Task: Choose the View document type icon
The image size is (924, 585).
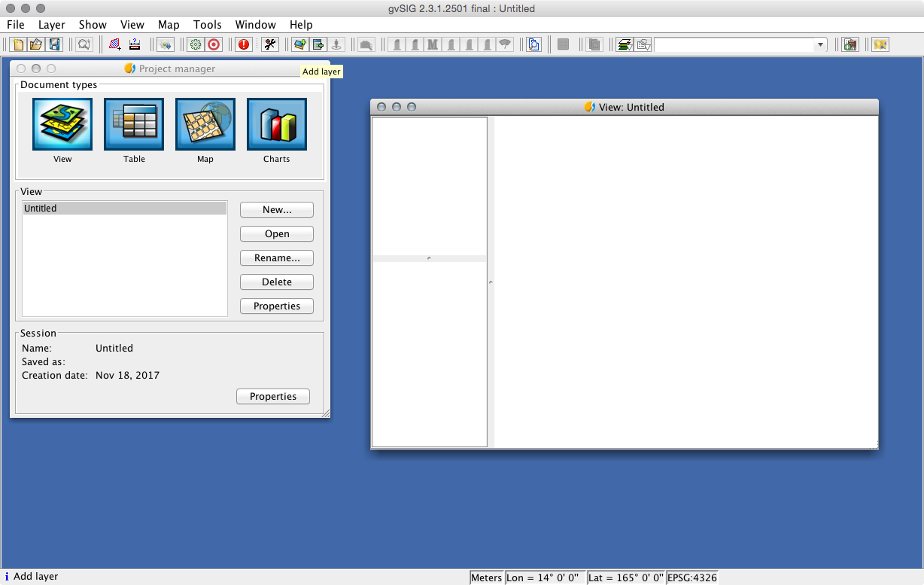Action: (62, 125)
